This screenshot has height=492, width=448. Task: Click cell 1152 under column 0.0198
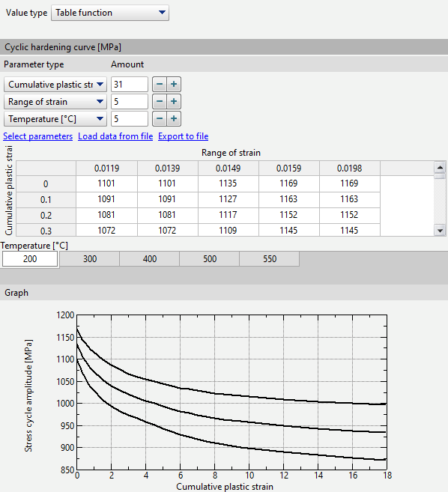(350, 215)
